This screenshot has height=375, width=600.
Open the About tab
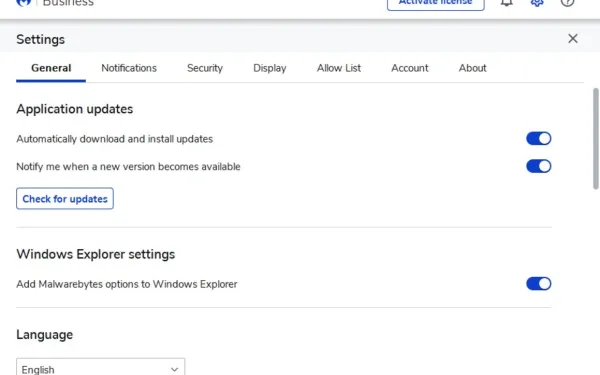pyautogui.click(x=472, y=68)
